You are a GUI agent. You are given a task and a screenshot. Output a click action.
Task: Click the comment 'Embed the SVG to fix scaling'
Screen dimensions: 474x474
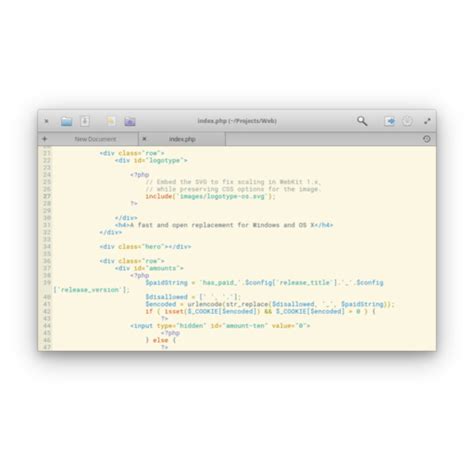click(x=233, y=182)
